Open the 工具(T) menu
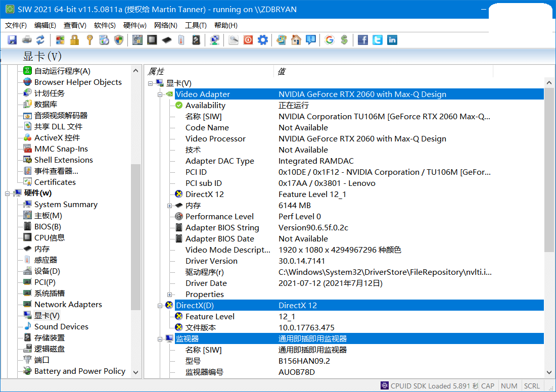The image size is (556, 392). click(196, 26)
